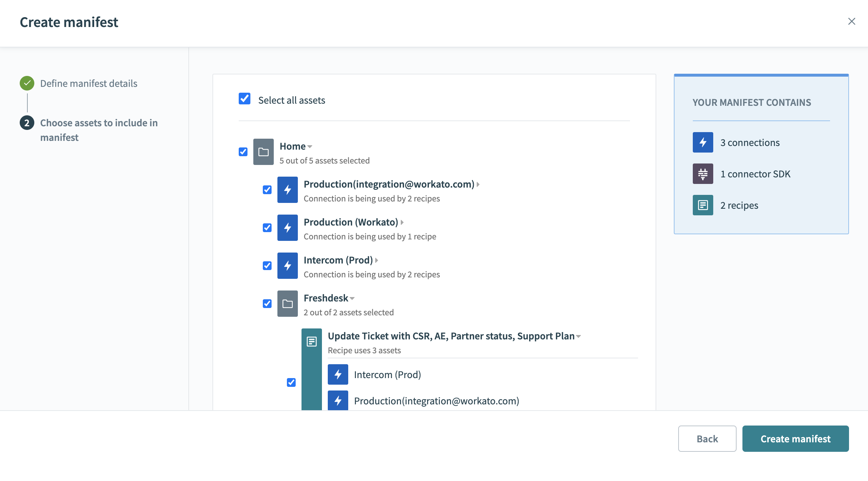
Task: Select the Define manifest details step
Action: coord(88,83)
